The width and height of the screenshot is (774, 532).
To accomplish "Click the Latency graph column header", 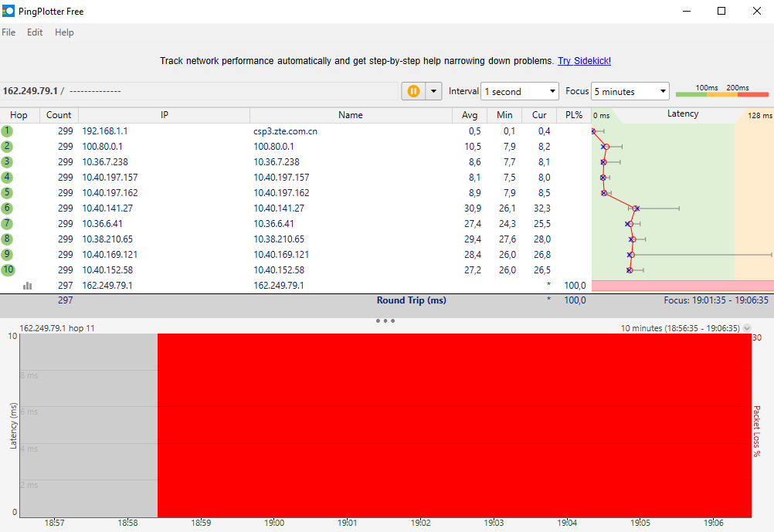I will click(683, 114).
